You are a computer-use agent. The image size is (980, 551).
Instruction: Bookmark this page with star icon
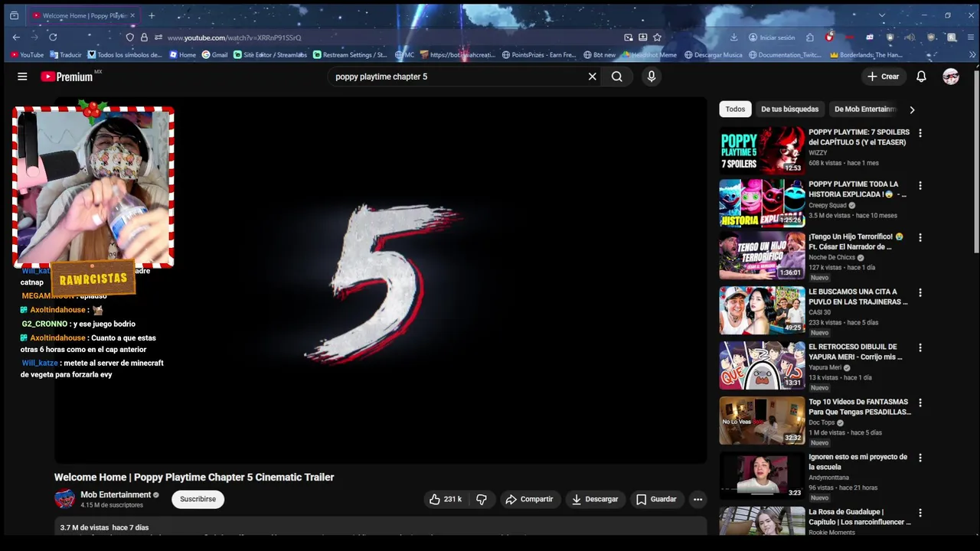(x=657, y=37)
